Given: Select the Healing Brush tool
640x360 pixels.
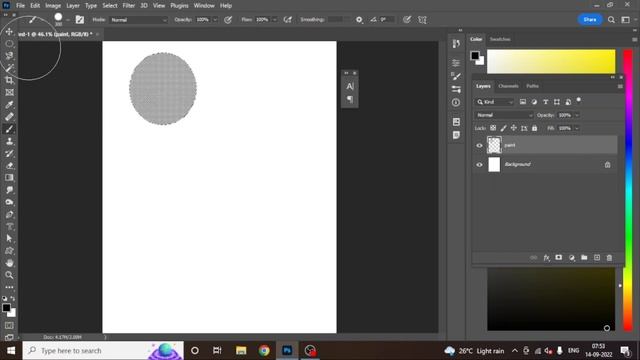Looking at the screenshot, I should (9, 117).
